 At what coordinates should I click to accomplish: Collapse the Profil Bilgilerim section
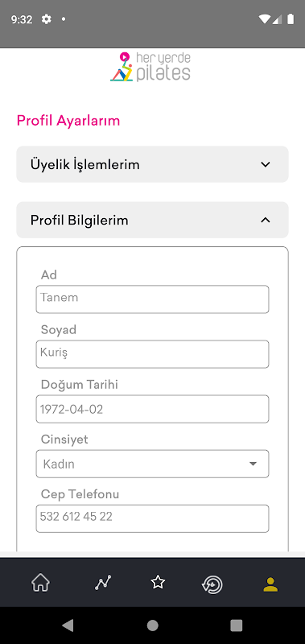152,220
